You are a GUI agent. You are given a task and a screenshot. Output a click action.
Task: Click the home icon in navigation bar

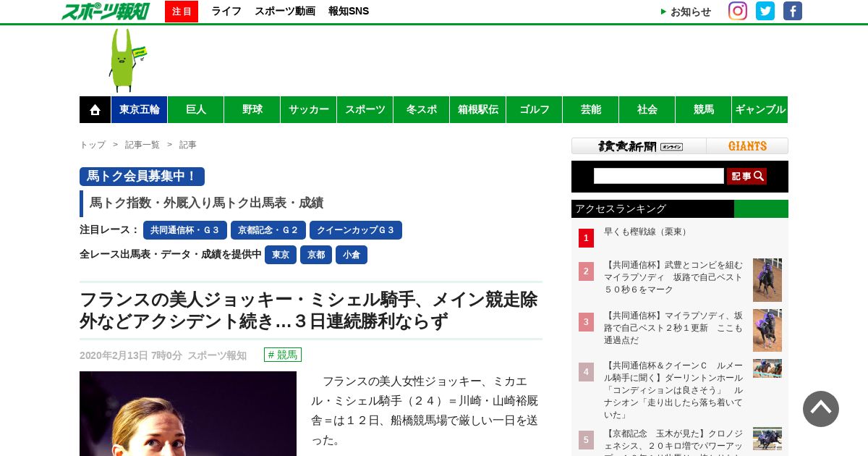tap(95, 109)
